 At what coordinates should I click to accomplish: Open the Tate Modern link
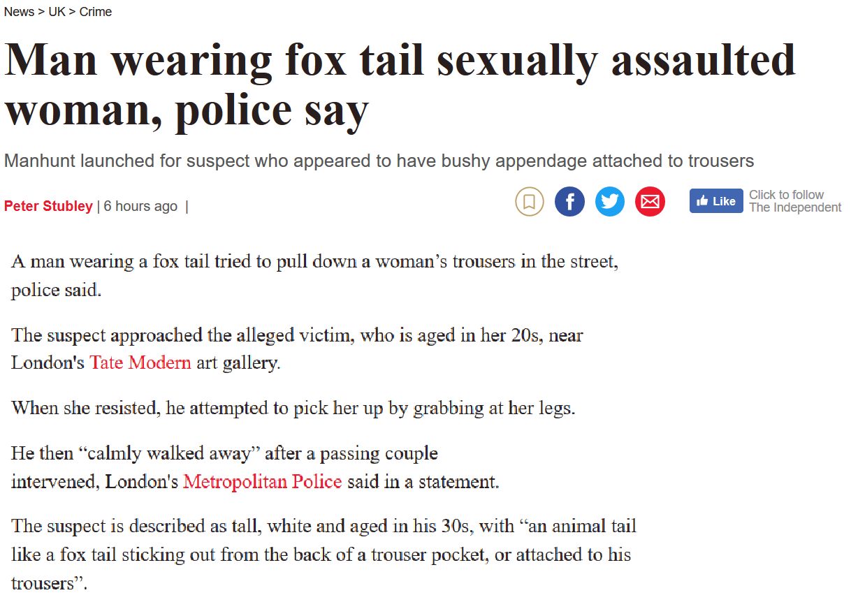(x=140, y=362)
